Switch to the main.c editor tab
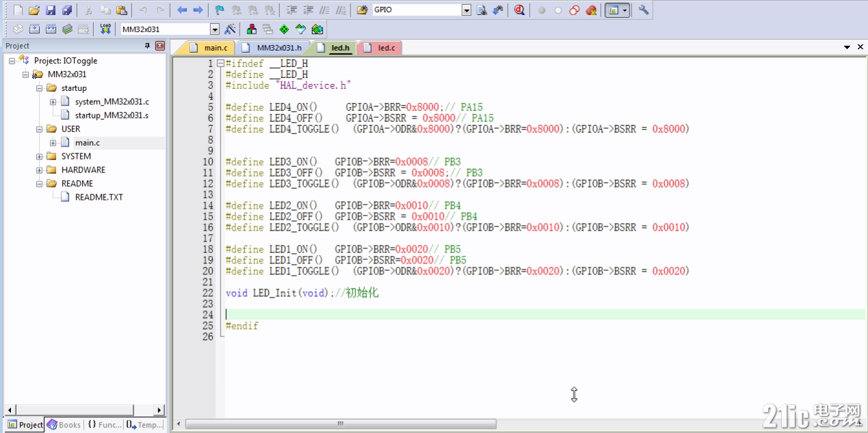Viewport: 868px width, 433px height. (x=208, y=48)
